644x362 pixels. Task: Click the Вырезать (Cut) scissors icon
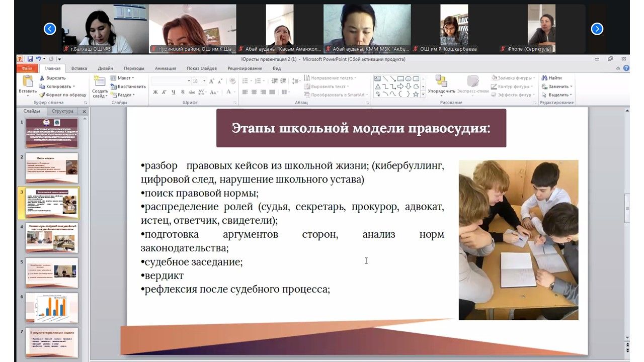[x=42, y=78]
